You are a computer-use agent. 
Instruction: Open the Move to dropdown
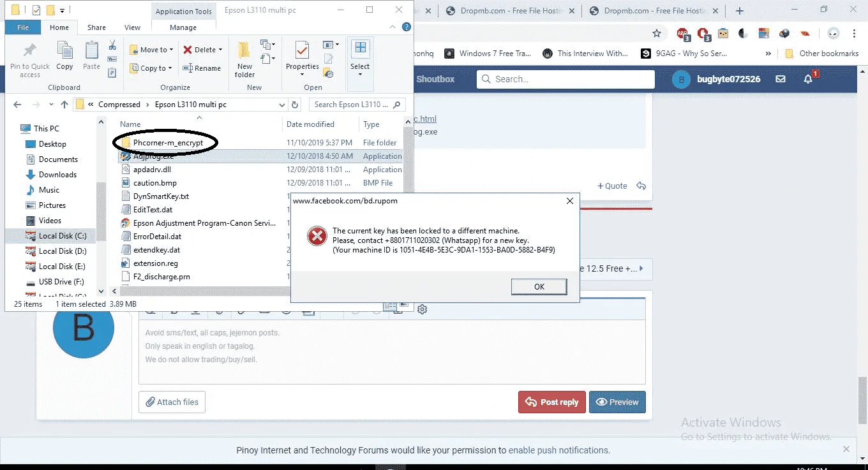pos(151,50)
